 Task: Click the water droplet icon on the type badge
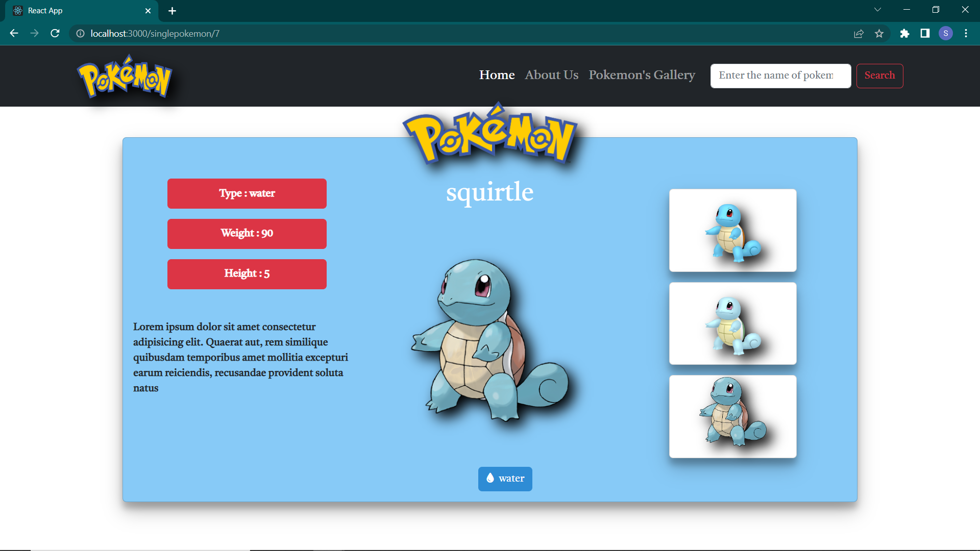491,478
